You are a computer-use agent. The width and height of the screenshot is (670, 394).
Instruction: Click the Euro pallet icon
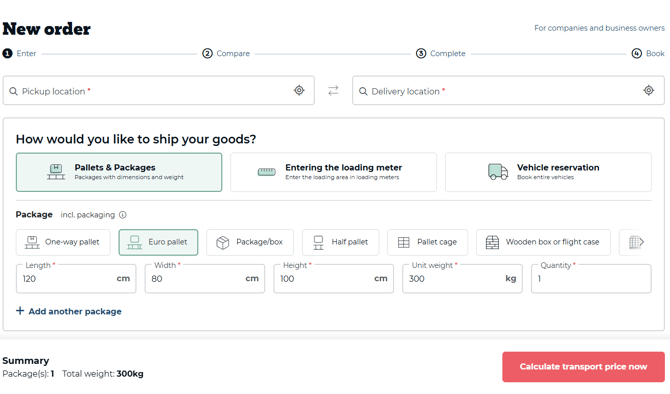coord(135,242)
